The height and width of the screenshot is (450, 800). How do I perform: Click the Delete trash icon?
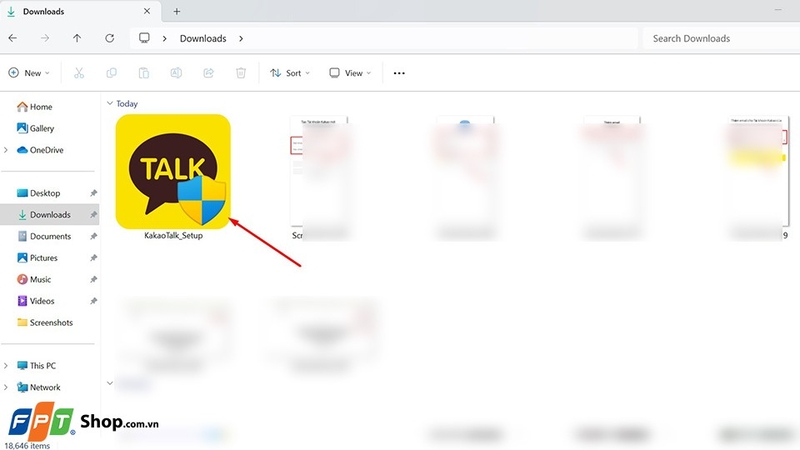tap(241, 73)
